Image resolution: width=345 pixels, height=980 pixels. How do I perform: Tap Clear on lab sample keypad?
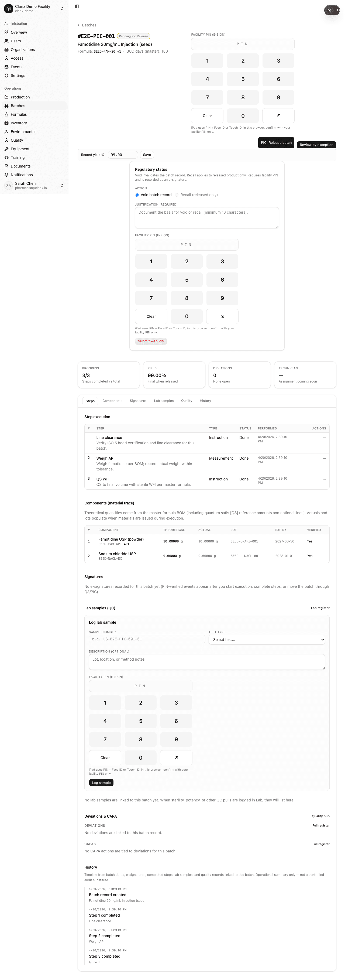tap(105, 758)
